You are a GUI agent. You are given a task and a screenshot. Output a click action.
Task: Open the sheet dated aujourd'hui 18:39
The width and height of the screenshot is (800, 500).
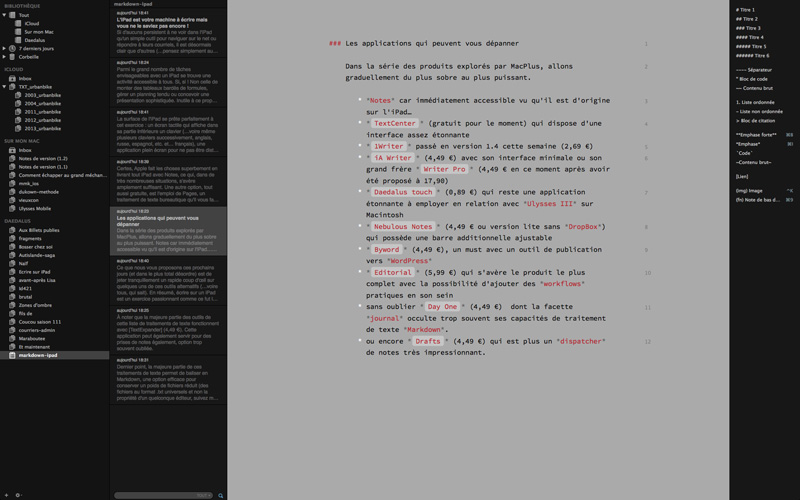pos(168,182)
